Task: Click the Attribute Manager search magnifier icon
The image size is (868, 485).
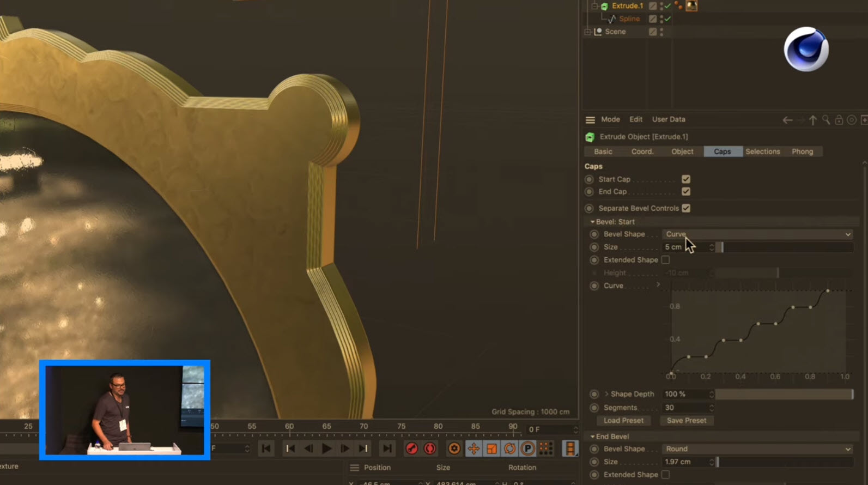Action: pyautogui.click(x=826, y=120)
